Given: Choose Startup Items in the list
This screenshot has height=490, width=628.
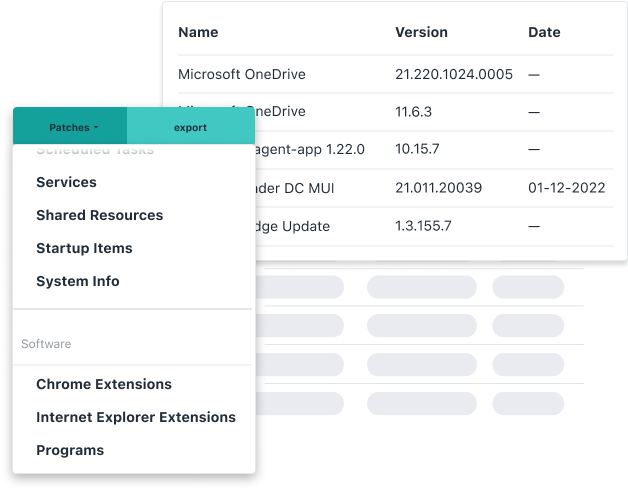Looking at the screenshot, I should pyautogui.click(x=84, y=248).
